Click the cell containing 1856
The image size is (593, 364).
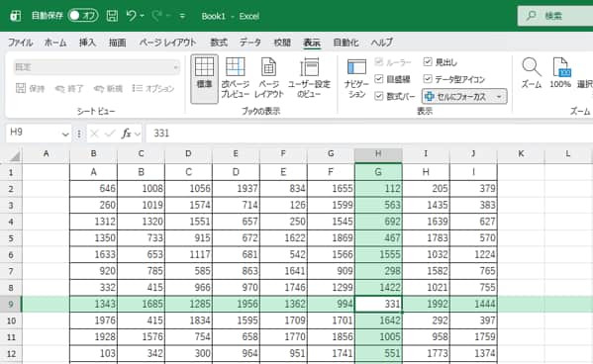point(331,336)
